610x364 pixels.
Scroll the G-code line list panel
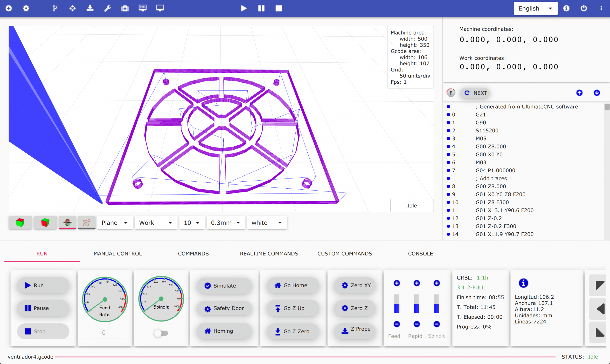click(x=607, y=106)
